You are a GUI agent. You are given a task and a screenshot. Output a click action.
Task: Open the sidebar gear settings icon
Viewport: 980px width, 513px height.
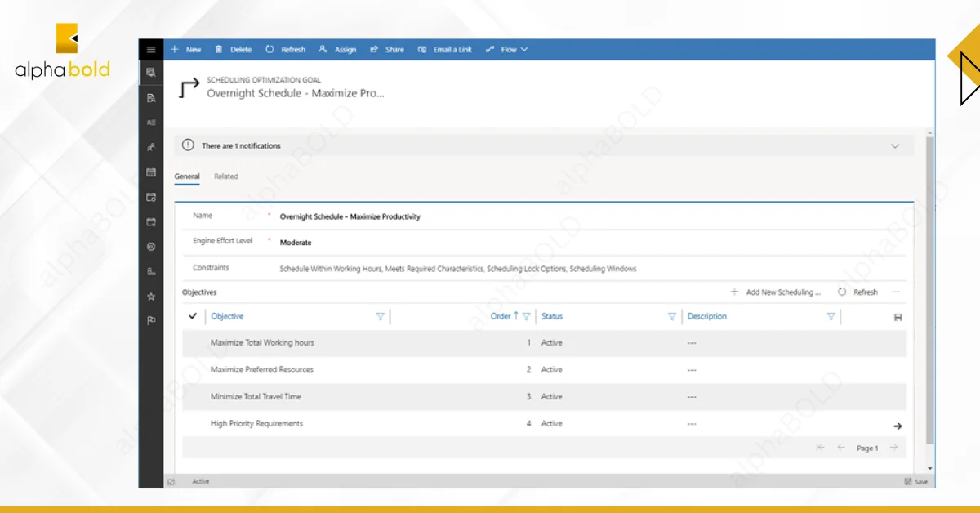click(150, 247)
